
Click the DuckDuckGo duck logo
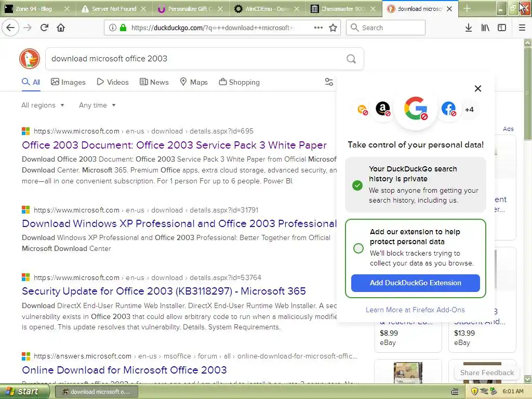30,59
